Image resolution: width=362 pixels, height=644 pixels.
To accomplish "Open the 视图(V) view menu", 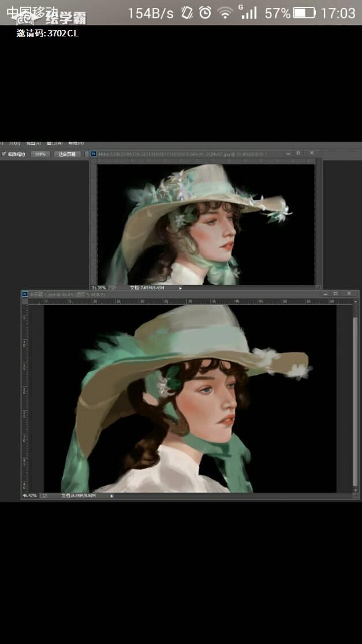I will tap(33, 143).
